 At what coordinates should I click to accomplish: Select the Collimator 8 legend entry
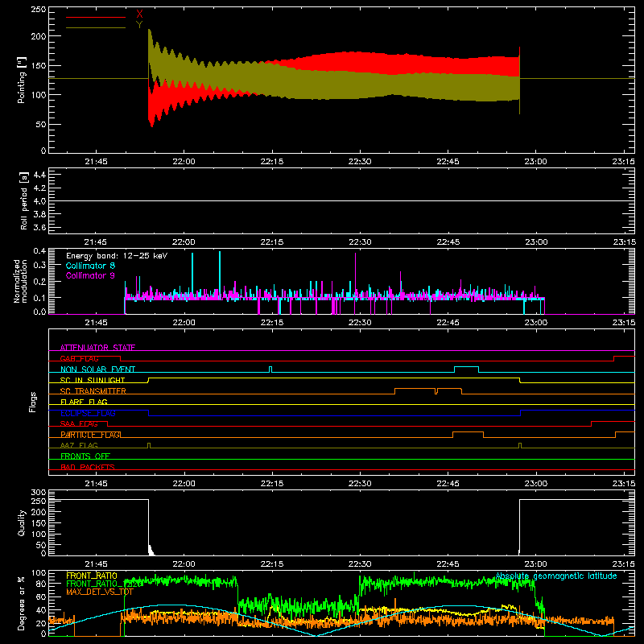click(90, 266)
